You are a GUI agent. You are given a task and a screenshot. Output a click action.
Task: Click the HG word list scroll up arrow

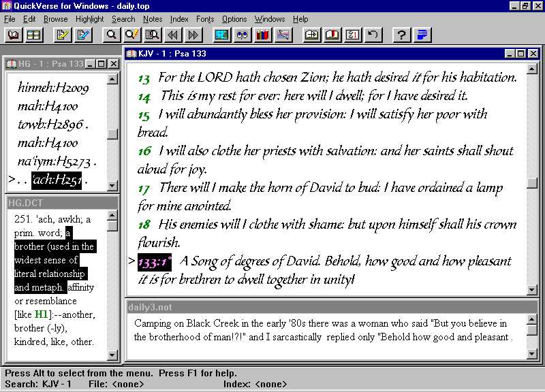point(112,79)
